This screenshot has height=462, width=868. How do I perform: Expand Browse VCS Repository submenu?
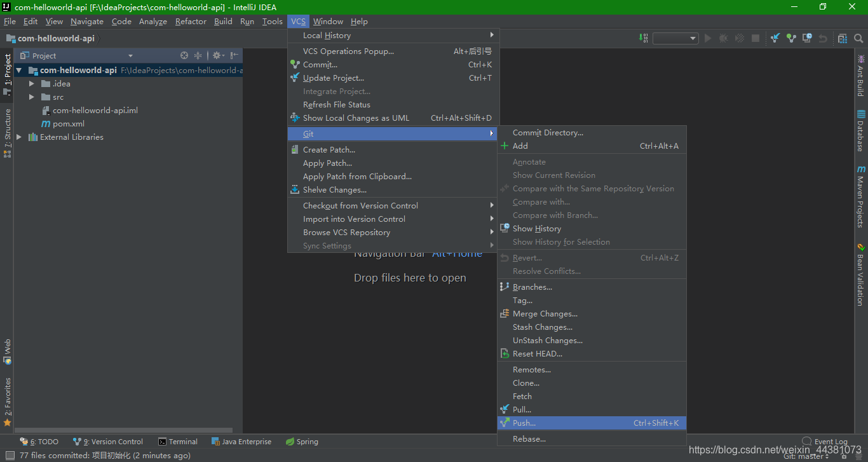click(393, 233)
